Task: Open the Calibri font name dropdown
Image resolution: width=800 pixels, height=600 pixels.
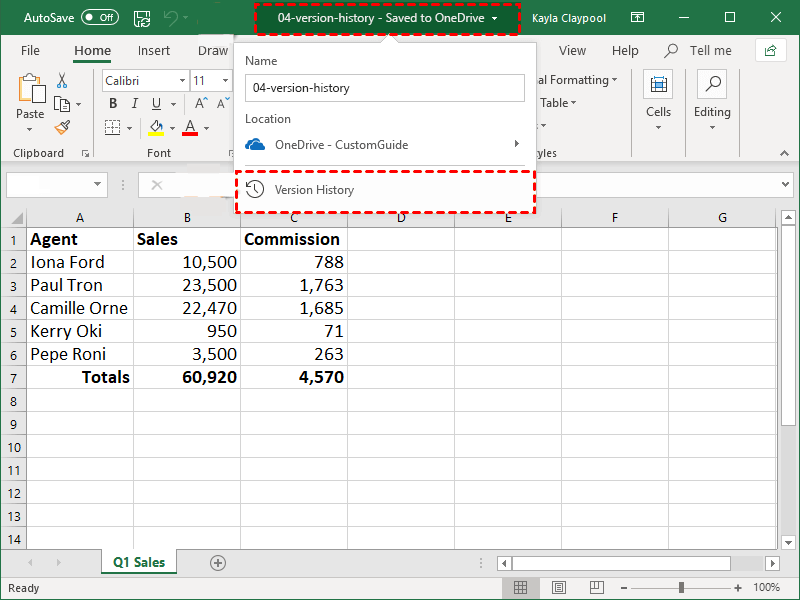Action: pyautogui.click(x=182, y=81)
